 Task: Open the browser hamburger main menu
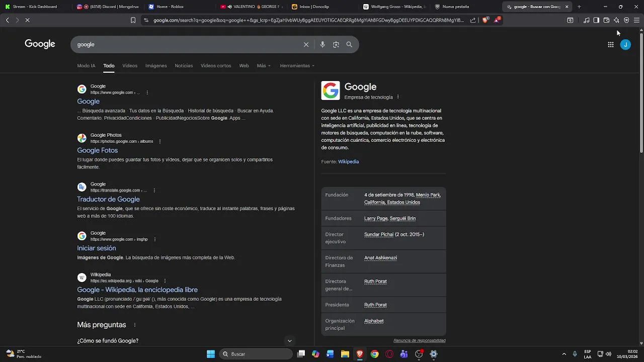coord(636,20)
